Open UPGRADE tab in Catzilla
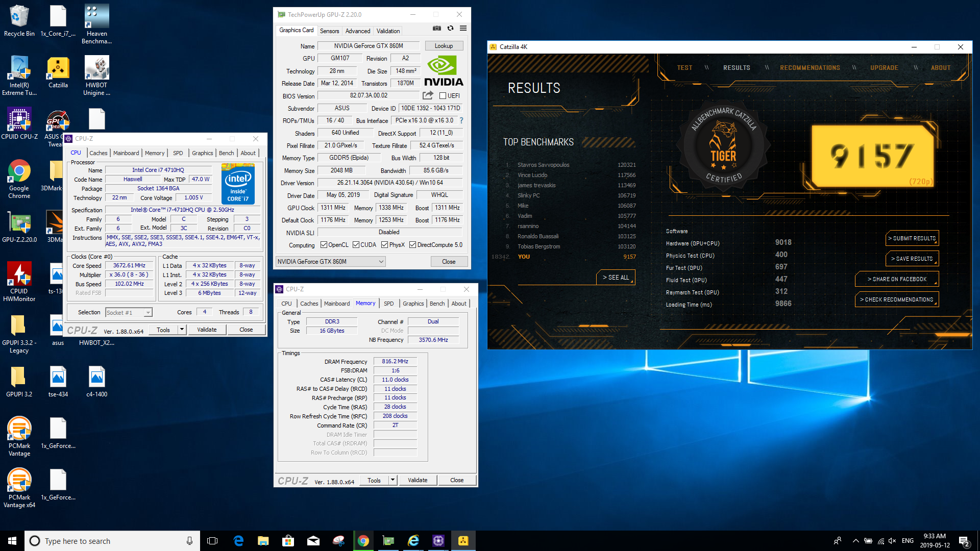The image size is (980, 551). (x=884, y=68)
